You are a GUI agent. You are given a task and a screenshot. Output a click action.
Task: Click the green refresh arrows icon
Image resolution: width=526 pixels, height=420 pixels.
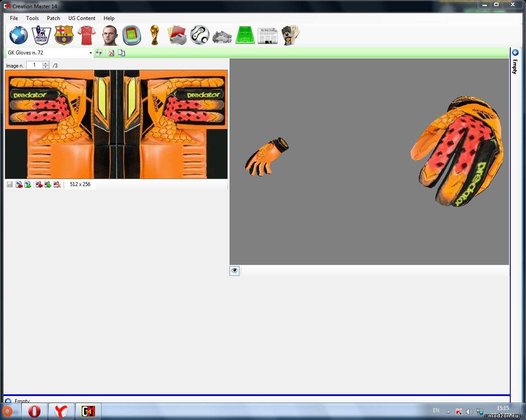click(x=99, y=53)
